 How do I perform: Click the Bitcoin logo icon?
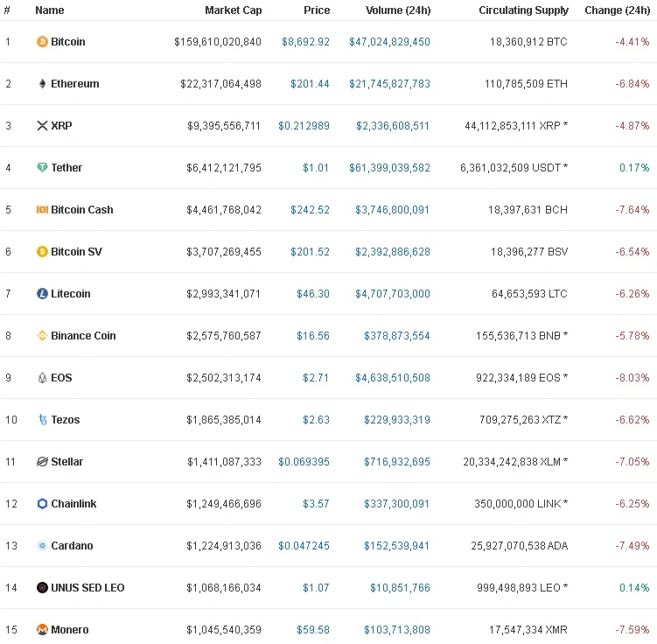tap(42, 42)
